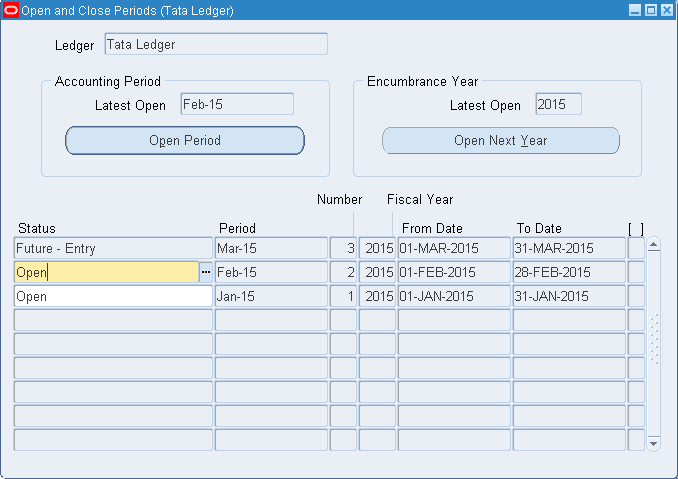Viewport: 678px width, 479px height.
Task: Toggle descriptive flexfield box for Jan-15 row
Action: 636,296
